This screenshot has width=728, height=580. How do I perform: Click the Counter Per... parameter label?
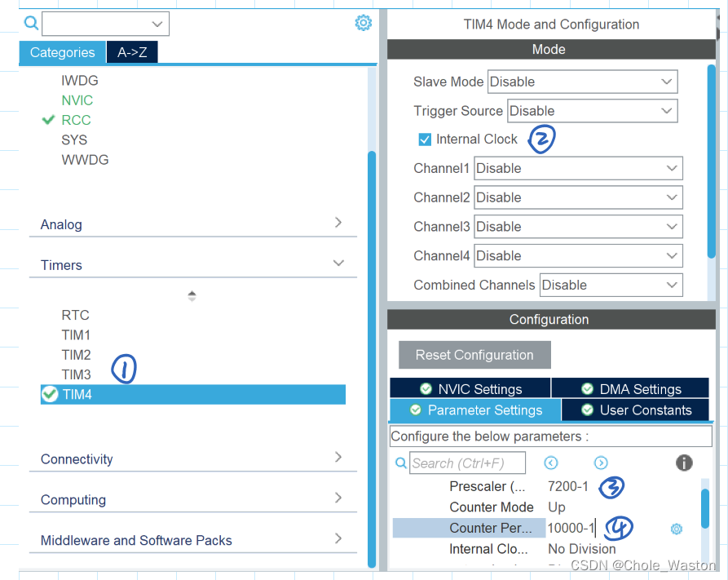tap(491, 528)
